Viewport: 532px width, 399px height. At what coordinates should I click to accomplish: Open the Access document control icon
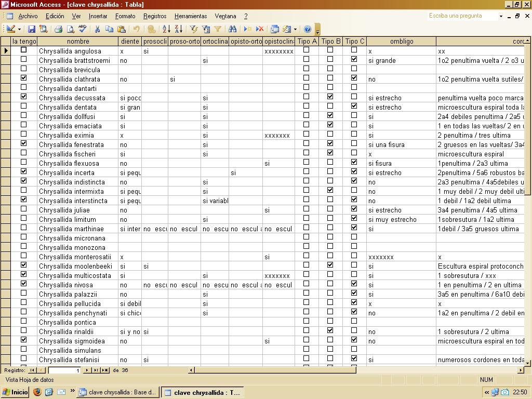pos(9,16)
